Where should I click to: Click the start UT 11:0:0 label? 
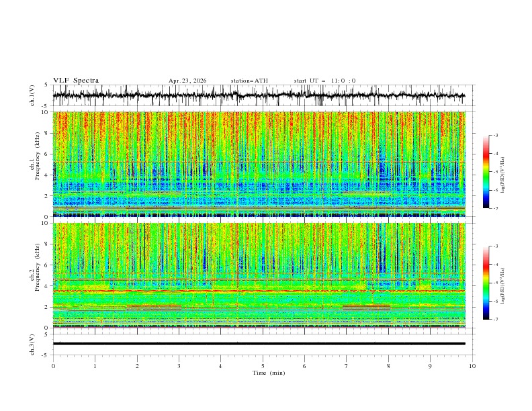(324, 81)
